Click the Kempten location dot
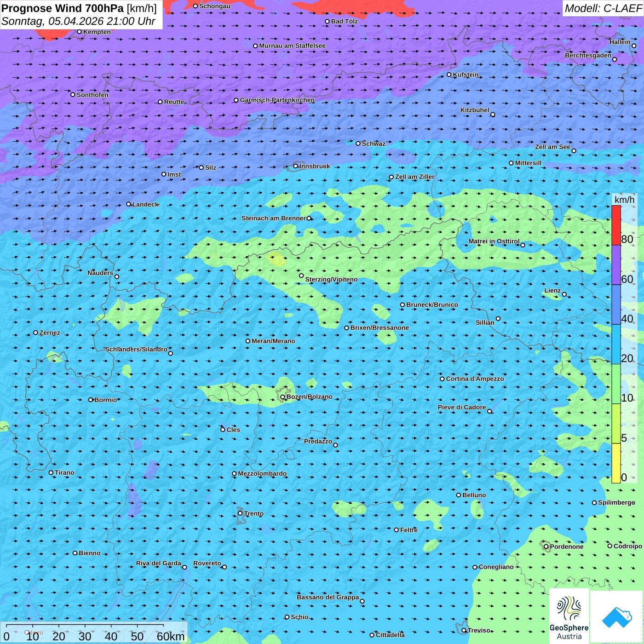Image resolution: width=644 pixels, height=644 pixels. pos(80,32)
